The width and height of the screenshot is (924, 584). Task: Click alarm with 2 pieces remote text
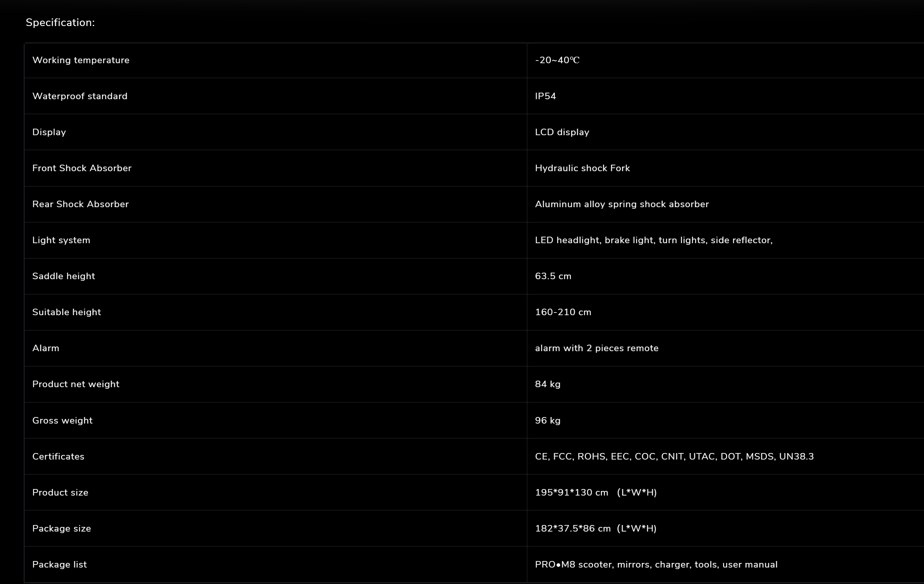coord(596,348)
